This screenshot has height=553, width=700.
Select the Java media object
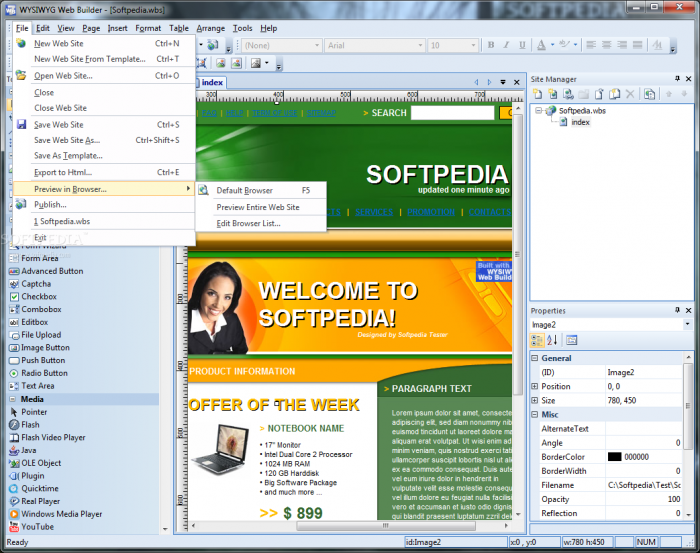pyautogui.click(x=29, y=450)
